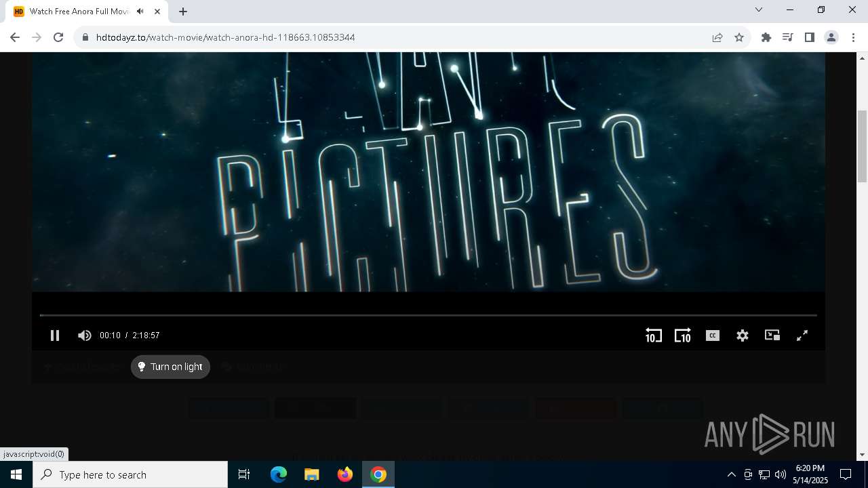Viewport: 868px width, 488px height.
Task: Expand Chrome tab search chevron
Action: [759, 10]
